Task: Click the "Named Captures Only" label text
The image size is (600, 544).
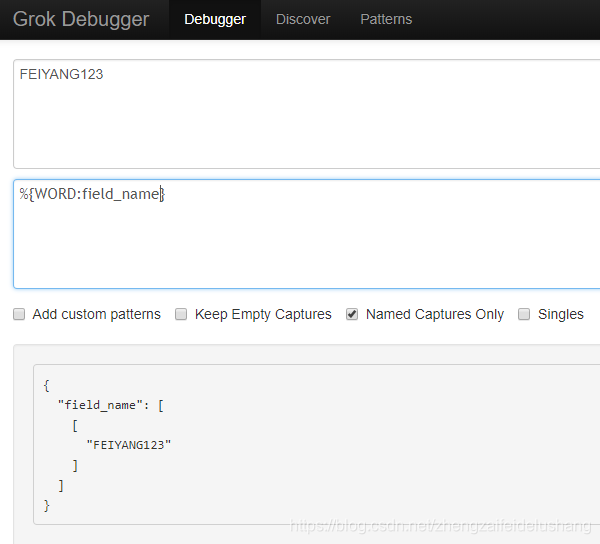Action: click(435, 314)
